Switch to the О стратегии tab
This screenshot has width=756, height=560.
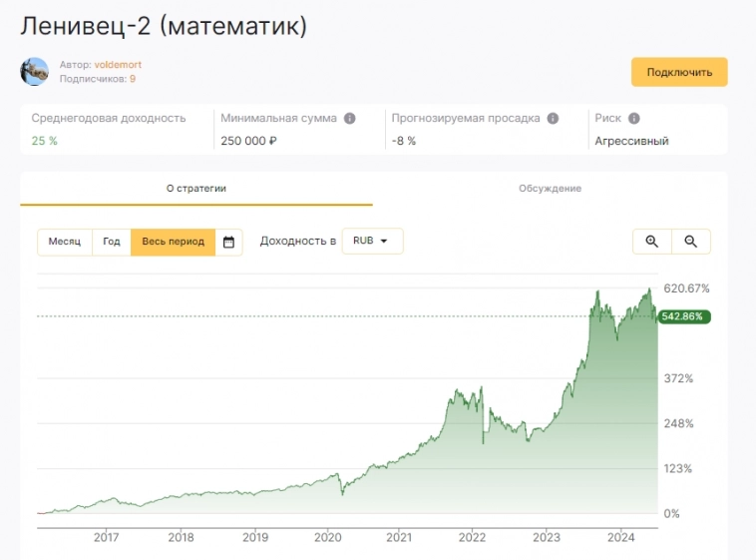[196, 188]
